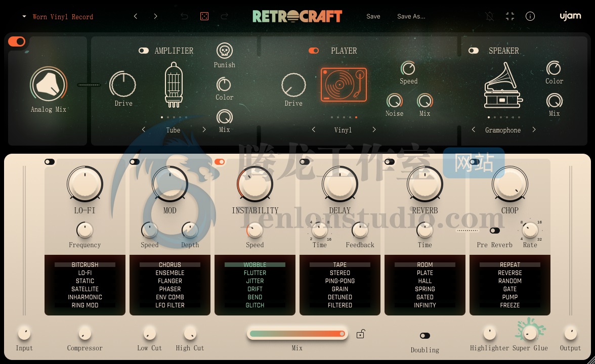Image resolution: width=595 pixels, height=364 pixels.
Task: Click the large DELAY knob
Action: (340, 184)
